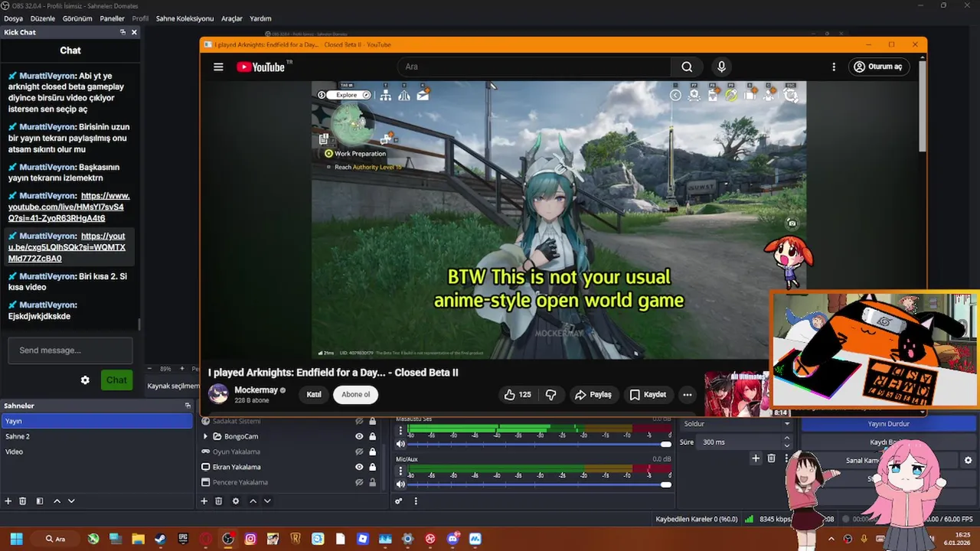Screen dimensions: 980x551
Task: Delete the selected scene trash icon
Action: (x=23, y=501)
